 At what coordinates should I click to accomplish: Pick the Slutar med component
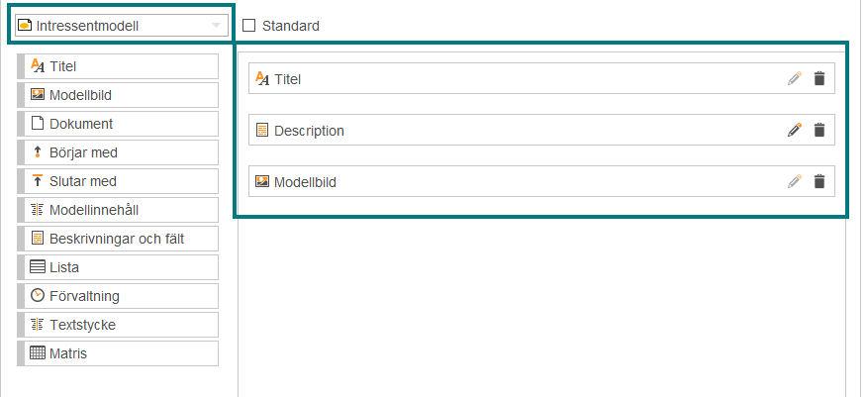118,181
